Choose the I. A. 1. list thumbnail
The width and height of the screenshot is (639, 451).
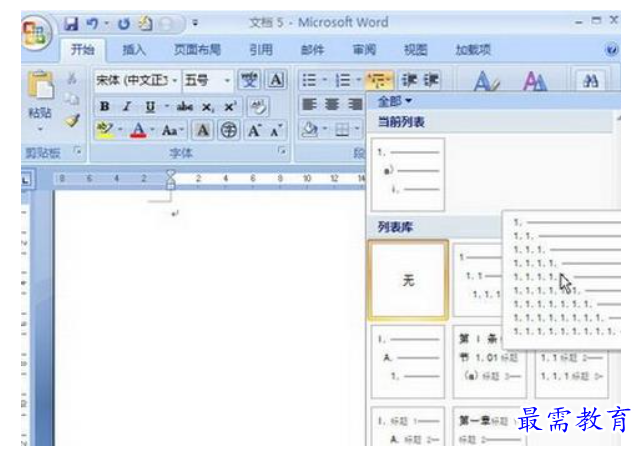[408, 361]
